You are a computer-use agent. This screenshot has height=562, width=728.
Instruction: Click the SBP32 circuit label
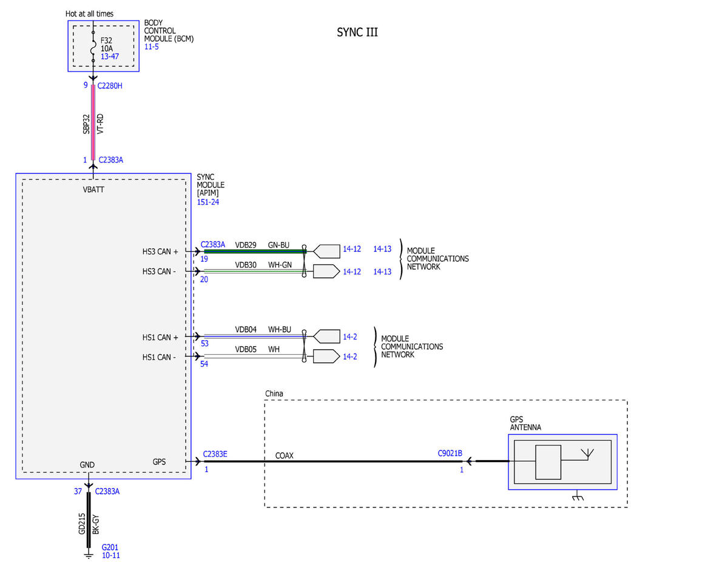coord(86,123)
